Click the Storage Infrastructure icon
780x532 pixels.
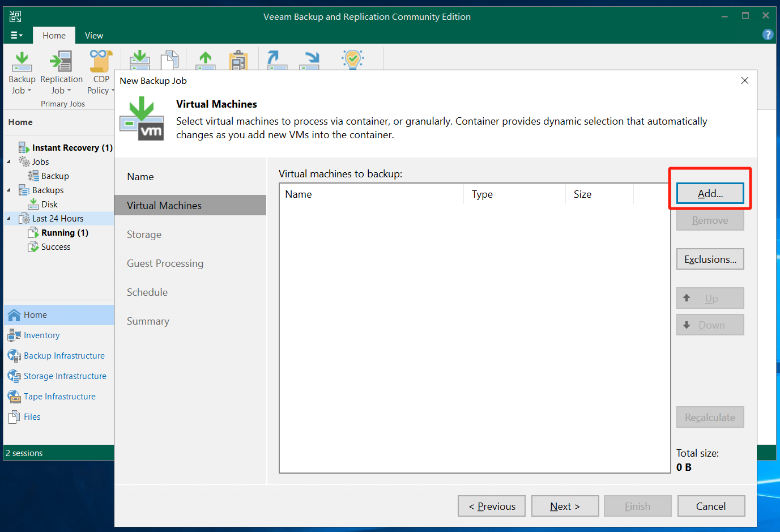pyautogui.click(x=14, y=376)
